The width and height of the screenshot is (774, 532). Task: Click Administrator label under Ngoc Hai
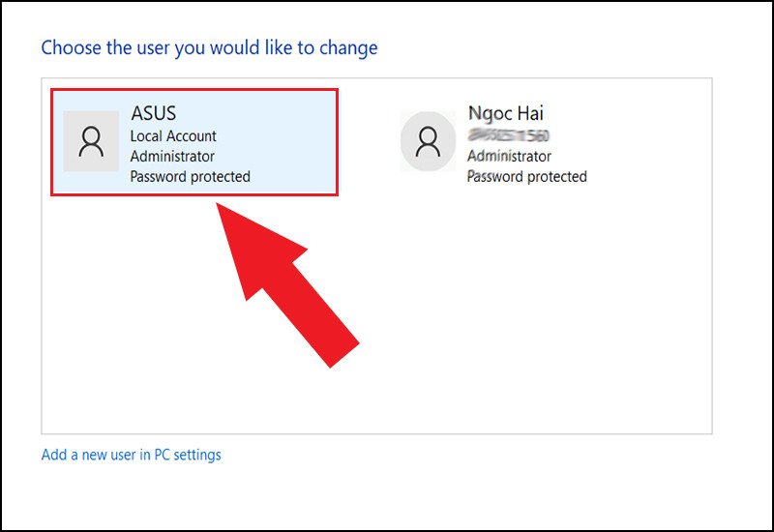coord(509,156)
